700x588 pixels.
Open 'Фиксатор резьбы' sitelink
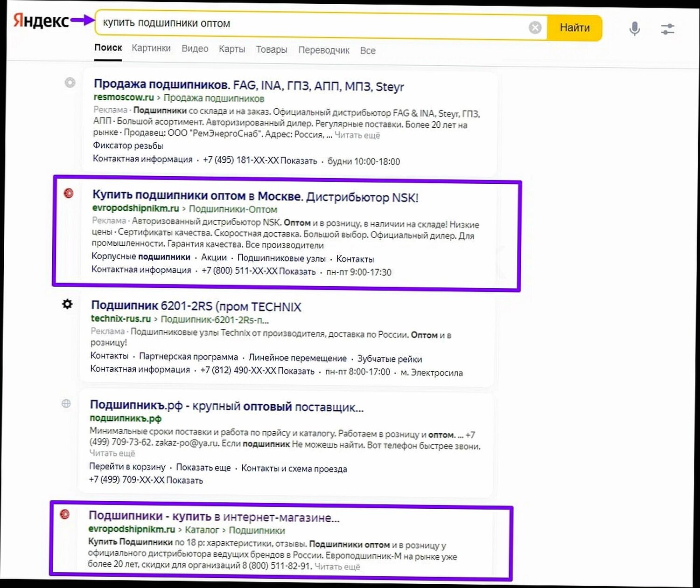click(128, 146)
